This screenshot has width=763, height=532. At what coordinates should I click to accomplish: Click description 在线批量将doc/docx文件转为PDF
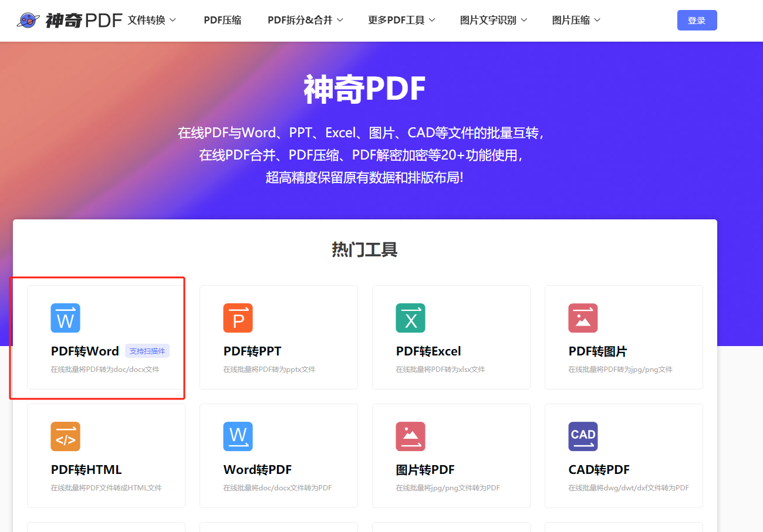[x=278, y=488]
